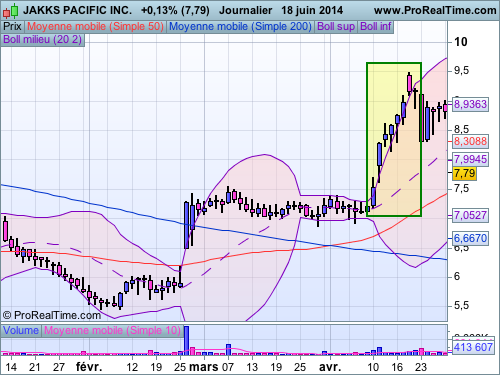Click the candlestick icon beside JAKKS PACIFIC title
Image resolution: width=500 pixels, height=375 pixels.
click(x=10, y=11)
